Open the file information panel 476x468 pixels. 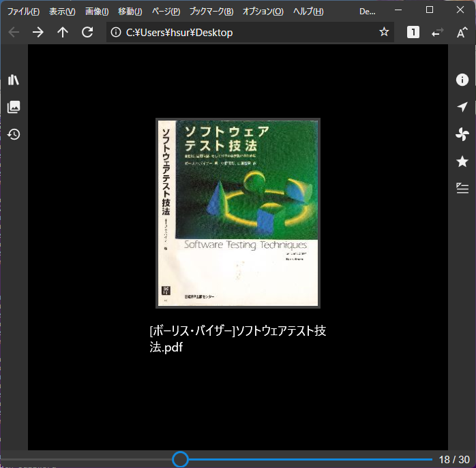[x=462, y=80]
